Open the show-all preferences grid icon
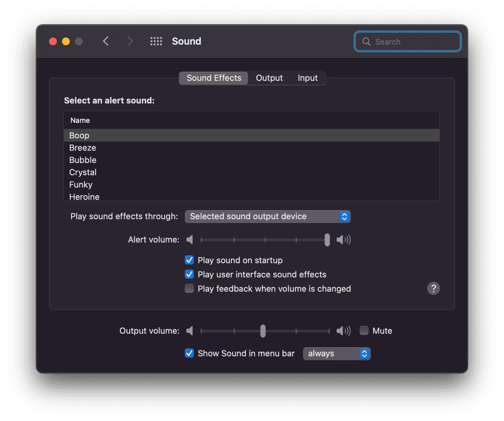504x421 pixels. pyautogui.click(x=156, y=41)
